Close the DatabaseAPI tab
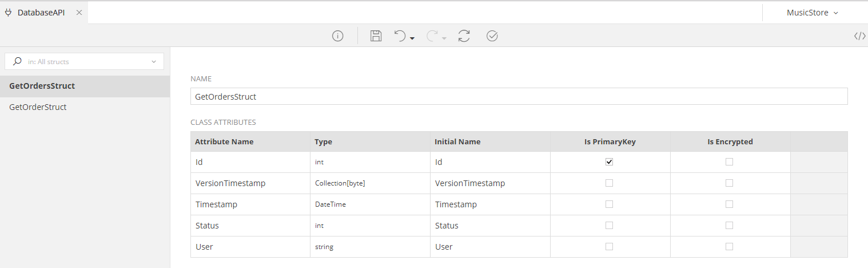868x268 pixels. (x=79, y=13)
